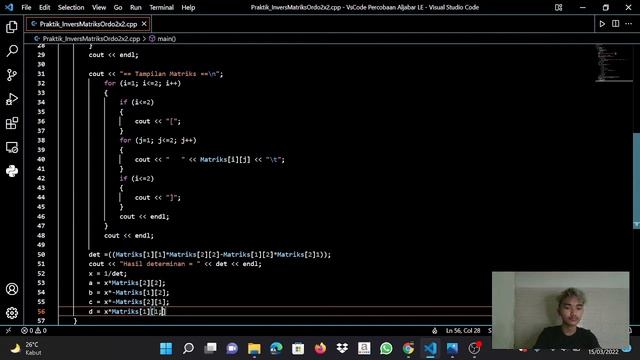
Task: Open the File menu
Action: [26, 7]
